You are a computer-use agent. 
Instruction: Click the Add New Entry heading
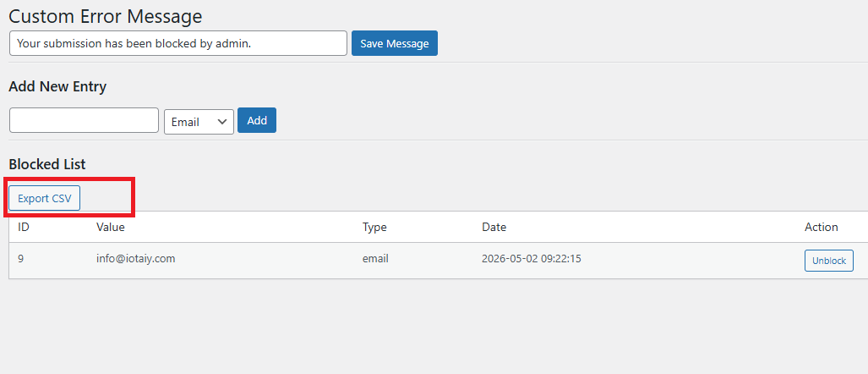tap(57, 86)
